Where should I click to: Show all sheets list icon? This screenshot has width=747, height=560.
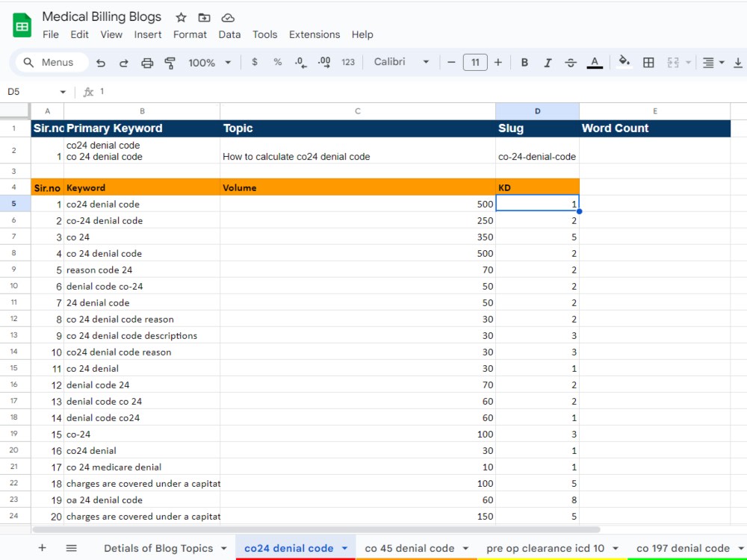tap(72, 548)
